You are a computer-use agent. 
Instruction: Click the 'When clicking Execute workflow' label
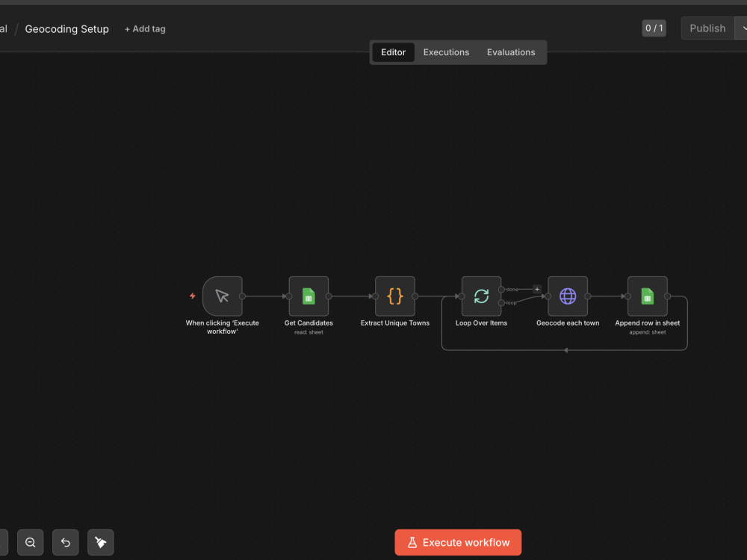(223, 327)
